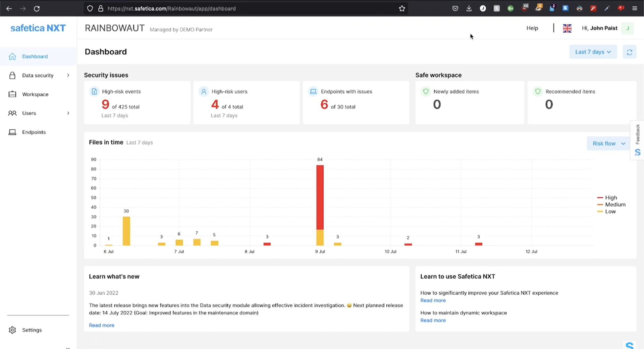Open the John Paist user avatar
Viewport: 644px width, 349px height.
click(x=627, y=28)
